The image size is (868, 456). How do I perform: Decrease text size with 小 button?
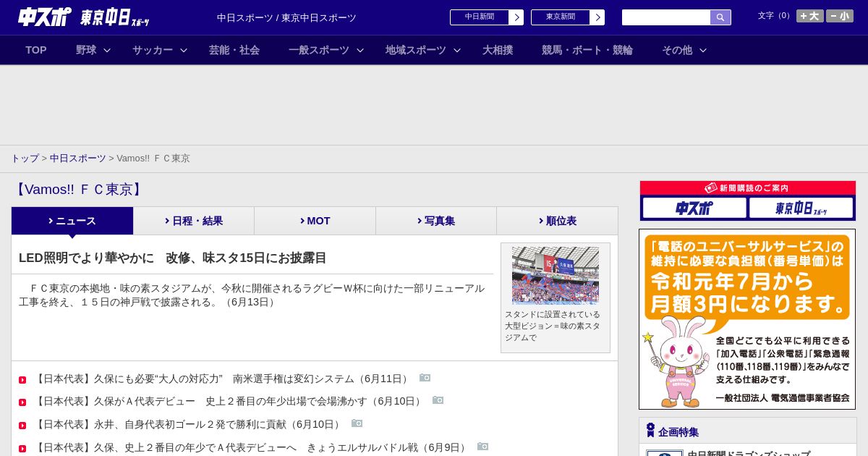pos(840,16)
